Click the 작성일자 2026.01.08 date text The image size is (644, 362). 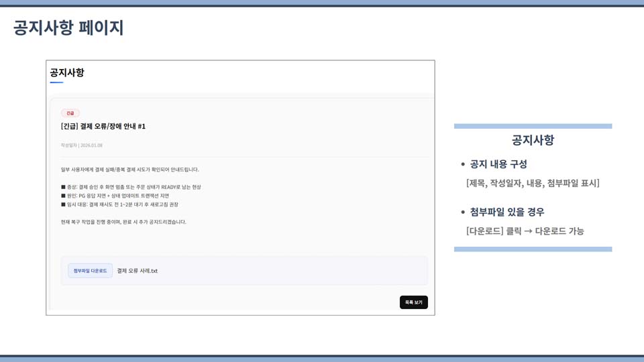coord(82,145)
